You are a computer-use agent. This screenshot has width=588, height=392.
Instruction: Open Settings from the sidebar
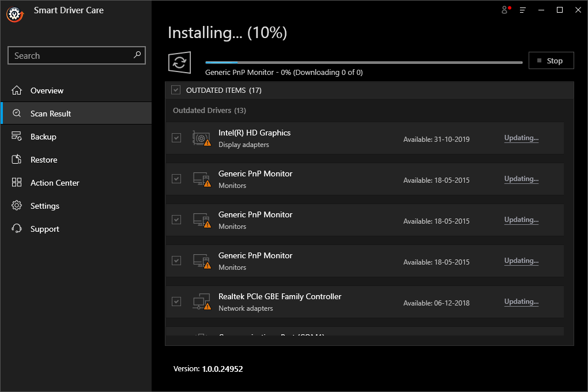[x=45, y=206]
